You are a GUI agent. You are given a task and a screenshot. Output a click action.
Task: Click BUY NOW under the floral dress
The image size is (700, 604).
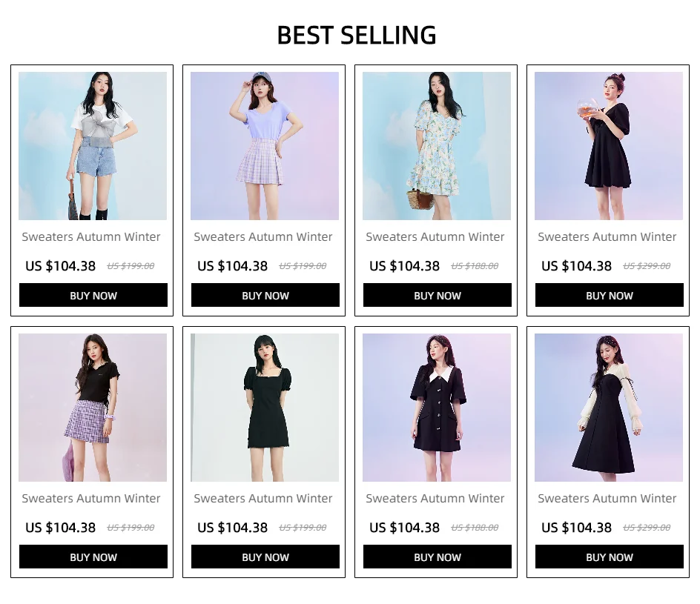(x=437, y=295)
